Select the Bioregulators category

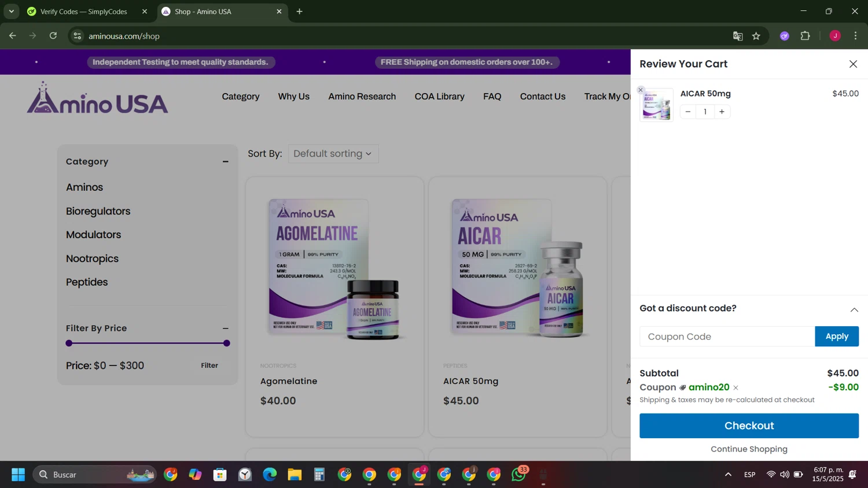click(x=98, y=211)
